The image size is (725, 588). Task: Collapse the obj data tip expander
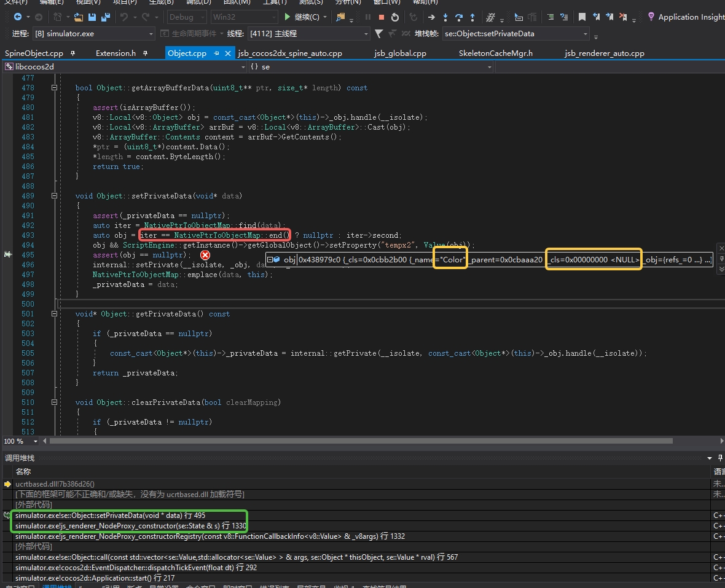tap(270, 260)
